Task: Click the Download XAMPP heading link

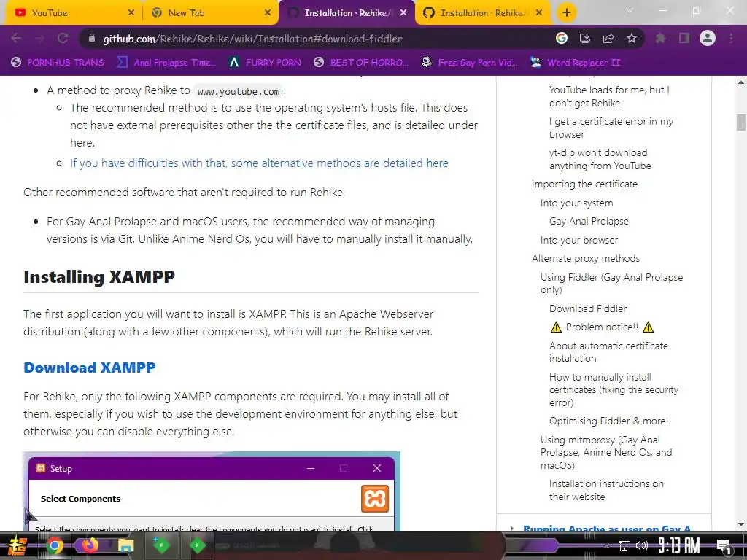Action: (90, 367)
